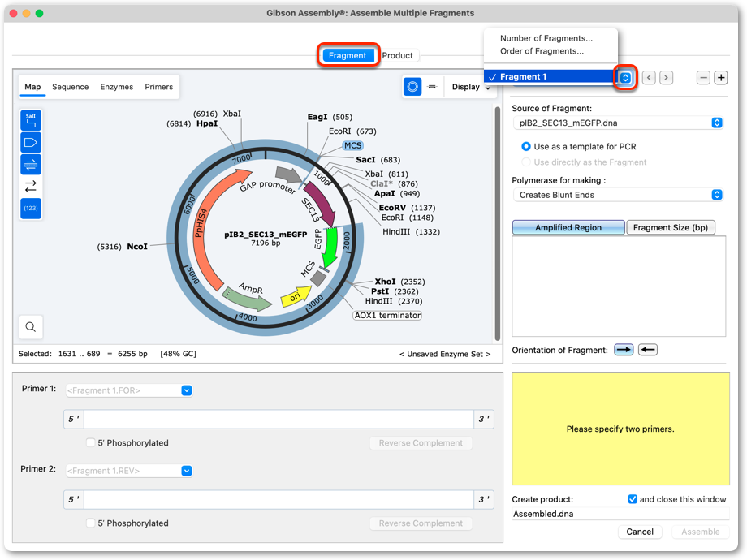Select the Fragment Size (bp) tab
Viewport: 747px width, 560px height.
[671, 227]
